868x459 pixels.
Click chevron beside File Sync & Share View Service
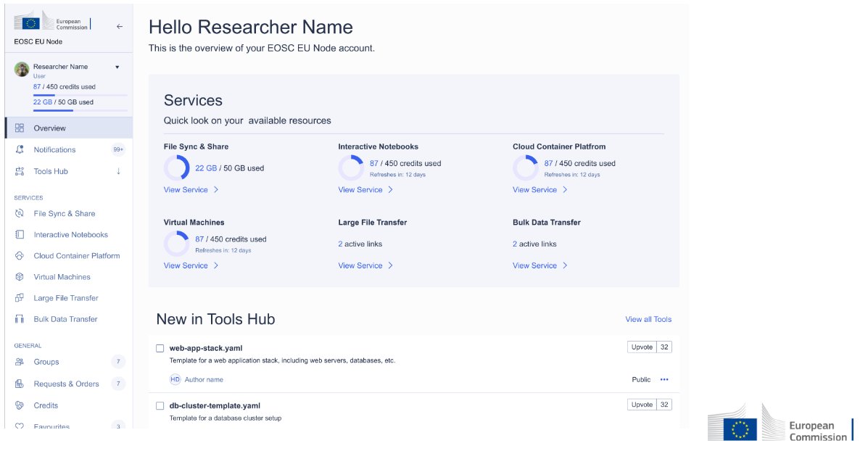(x=216, y=189)
